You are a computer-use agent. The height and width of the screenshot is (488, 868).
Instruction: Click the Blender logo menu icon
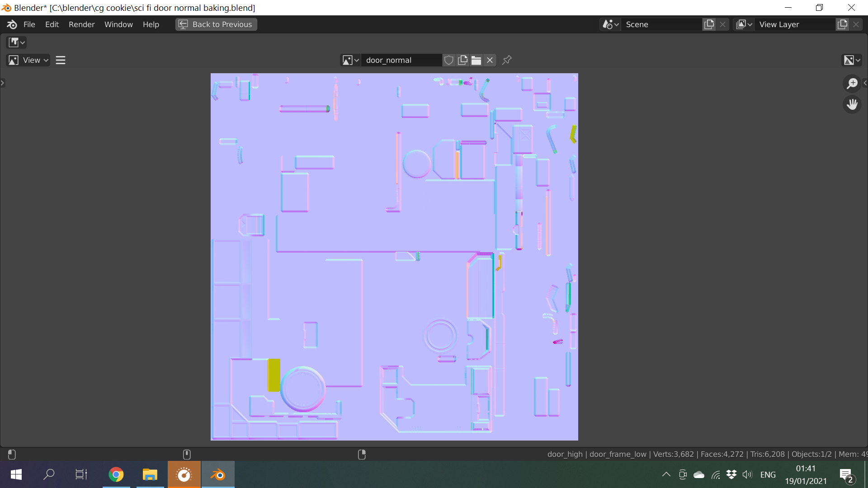tap(12, 24)
